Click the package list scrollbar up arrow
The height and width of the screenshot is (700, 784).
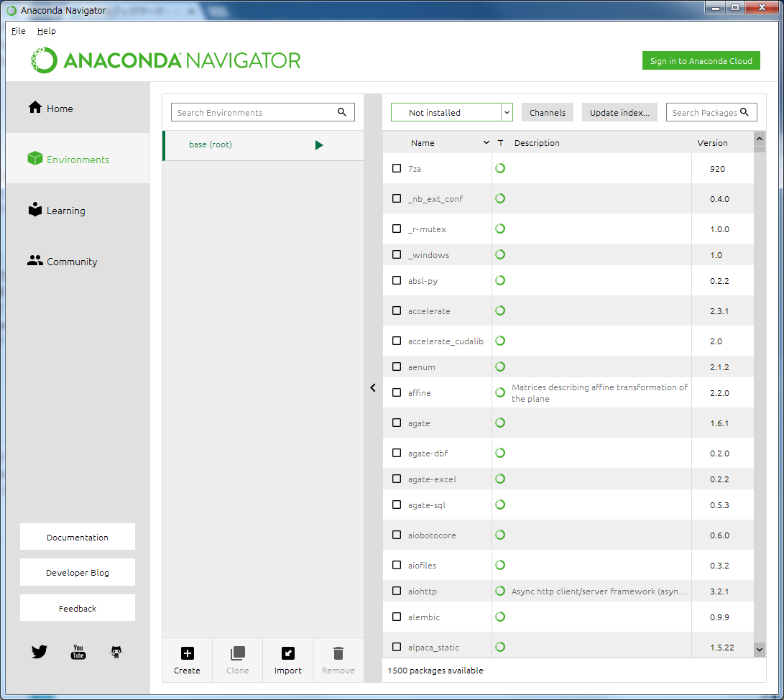tap(760, 139)
